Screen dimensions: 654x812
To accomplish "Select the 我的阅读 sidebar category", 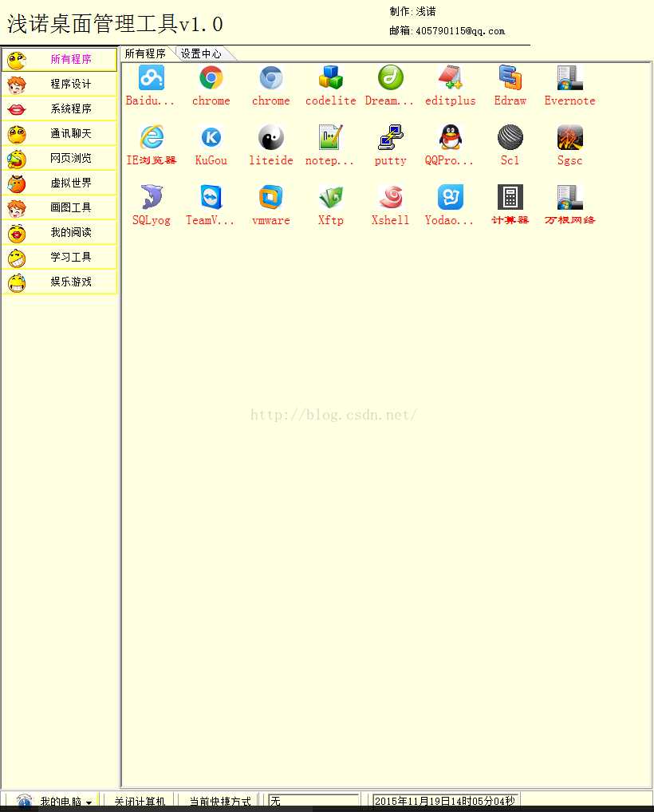I will pos(59,233).
